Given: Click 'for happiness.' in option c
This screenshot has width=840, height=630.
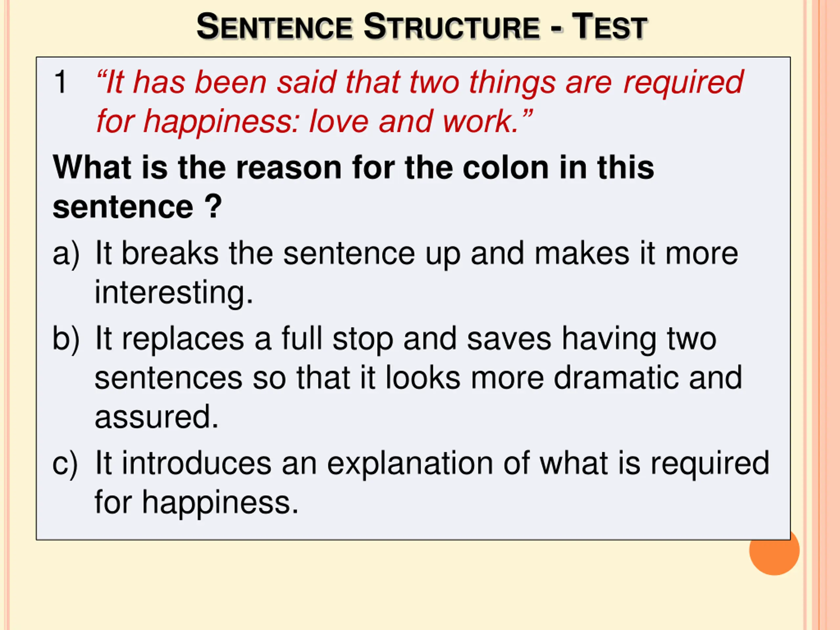Looking at the screenshot, I should (196, 503).
